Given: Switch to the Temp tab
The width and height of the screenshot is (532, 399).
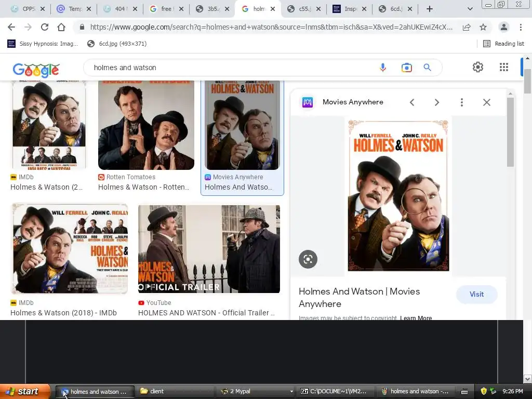Looking at the screenshot, I should tap(70, 9).
